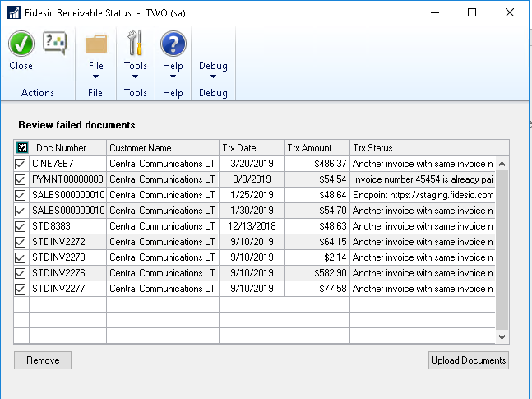Click the scrollbar down arrow in grid

pos(502,336)
